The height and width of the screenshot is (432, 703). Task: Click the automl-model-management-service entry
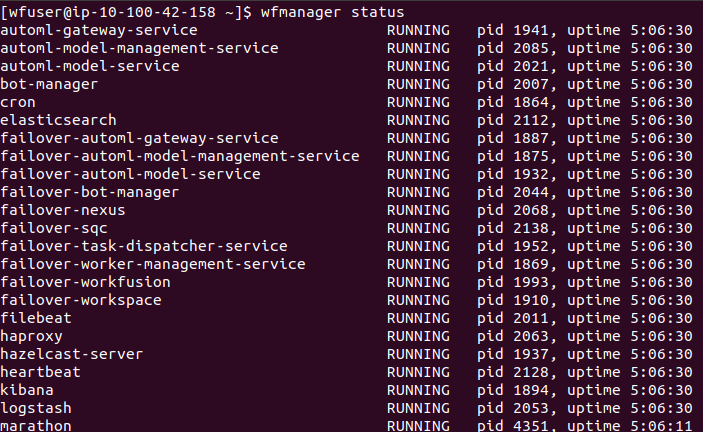139,48
